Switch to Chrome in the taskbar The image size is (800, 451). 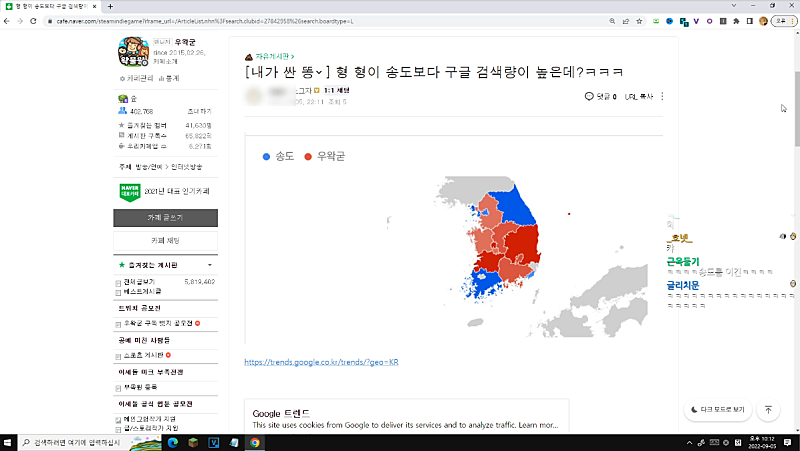(x=254, y=442)
